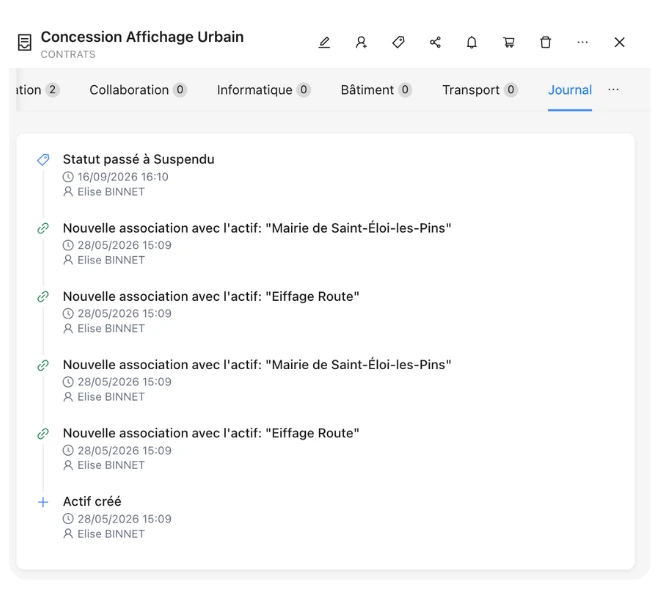Screen dimensions: 660x600
Task: Open the partially hidden tab with count 2
Action: point(37,90)
